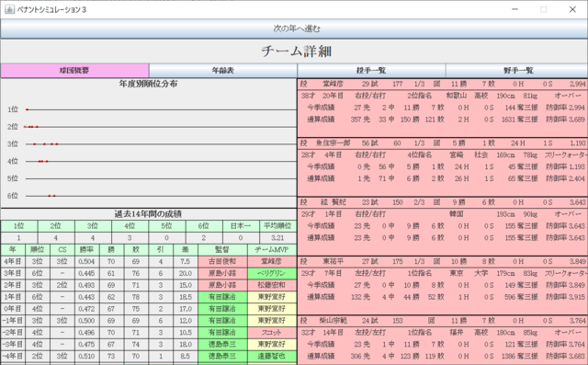This screenshot has height=365, width=588.
Task: Open the 投手一覧 tab
Action: click(371, 71)
